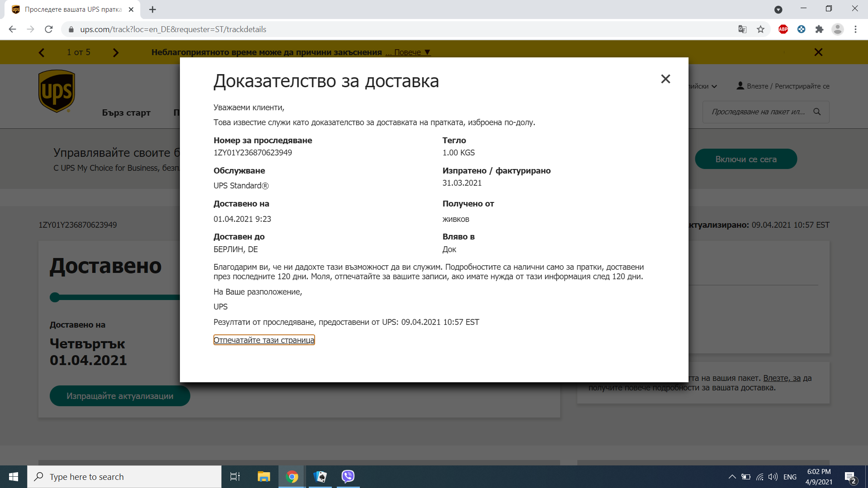This screenshot has height=488, width=868.
Task: Click the delivery progress bar start dot
Action: (55, 297)
